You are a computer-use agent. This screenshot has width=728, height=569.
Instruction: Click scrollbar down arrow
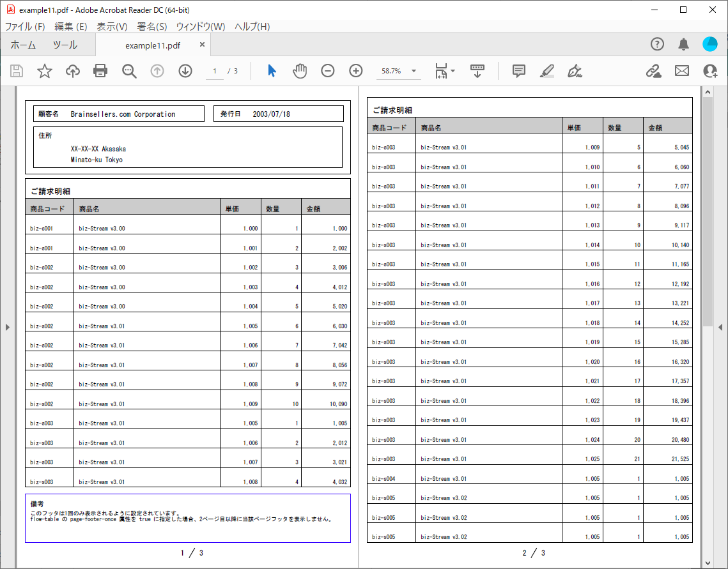click(x=708, y=563)
